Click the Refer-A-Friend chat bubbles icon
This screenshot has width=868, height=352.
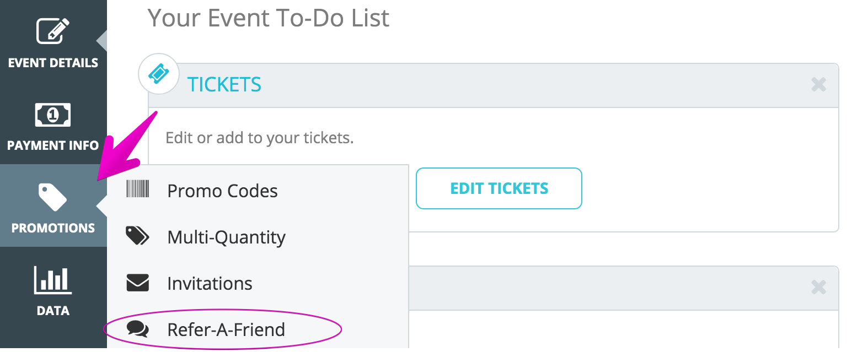coord(138,329)
